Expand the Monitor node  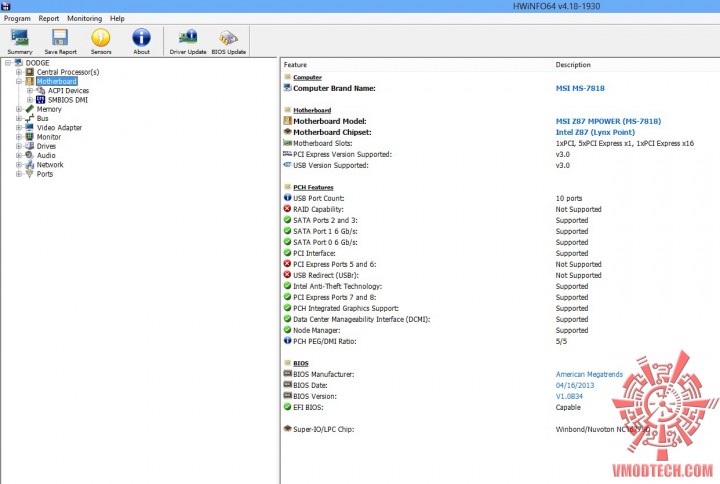point(19,137)
